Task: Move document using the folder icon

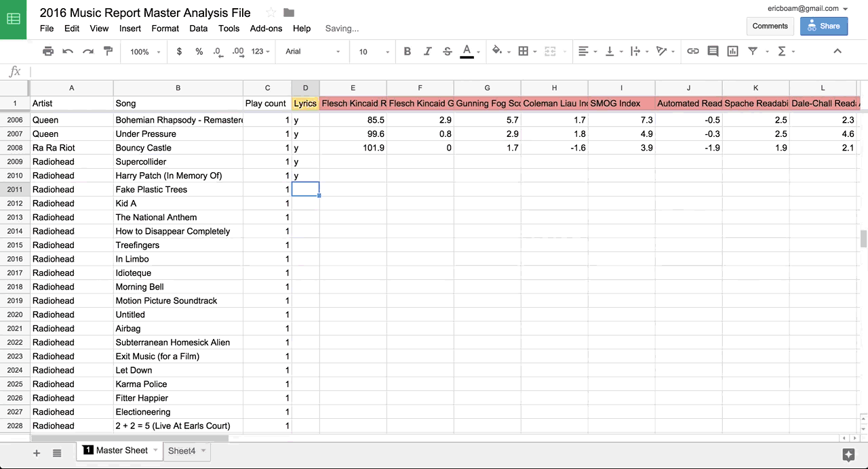Action: click(289, 13)
